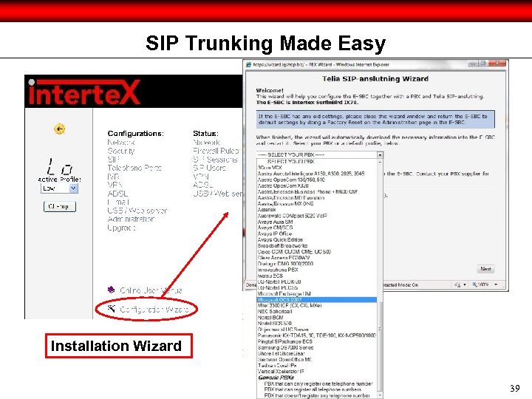The width and height of the screenshot is (532, 399).
Task: Click the Internet Explorer icon in wizard title bar
Action: [249, 64]
